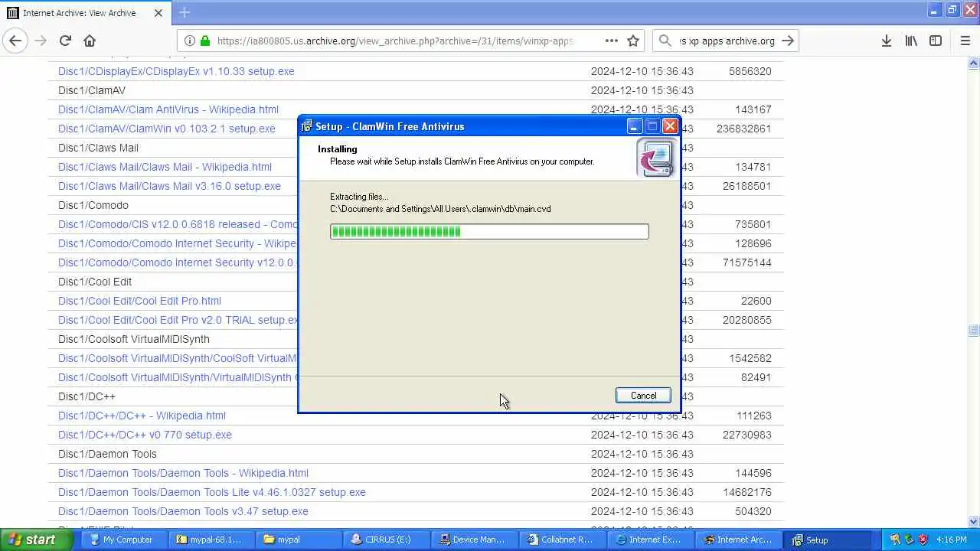This screenshot has height=551, width=980.
Task: Go back to the previous page
Action: (15, 41)
